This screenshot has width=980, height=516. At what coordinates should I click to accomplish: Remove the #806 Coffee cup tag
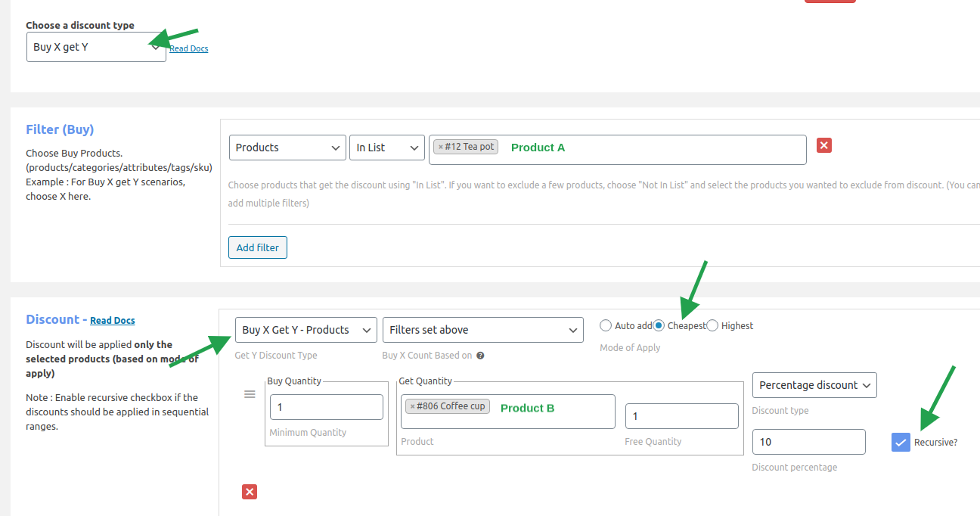pyautogui.click(x=412, y=407)
